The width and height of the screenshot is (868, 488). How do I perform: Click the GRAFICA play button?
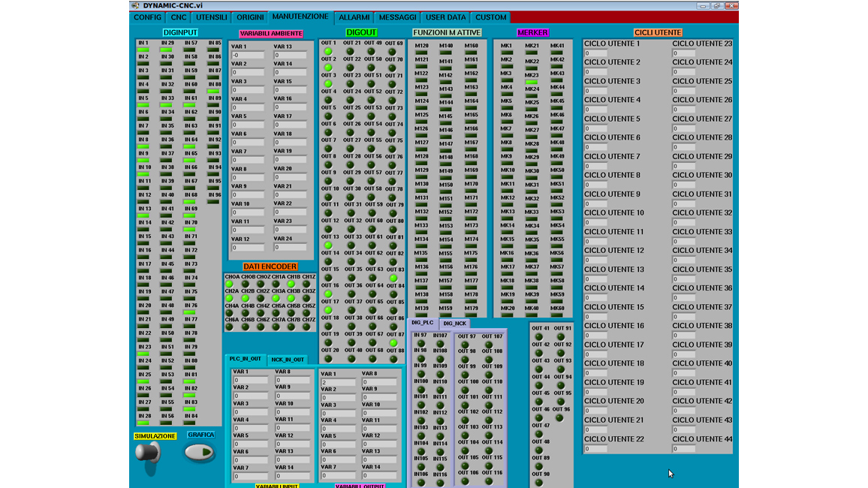(x=200, y=452)
